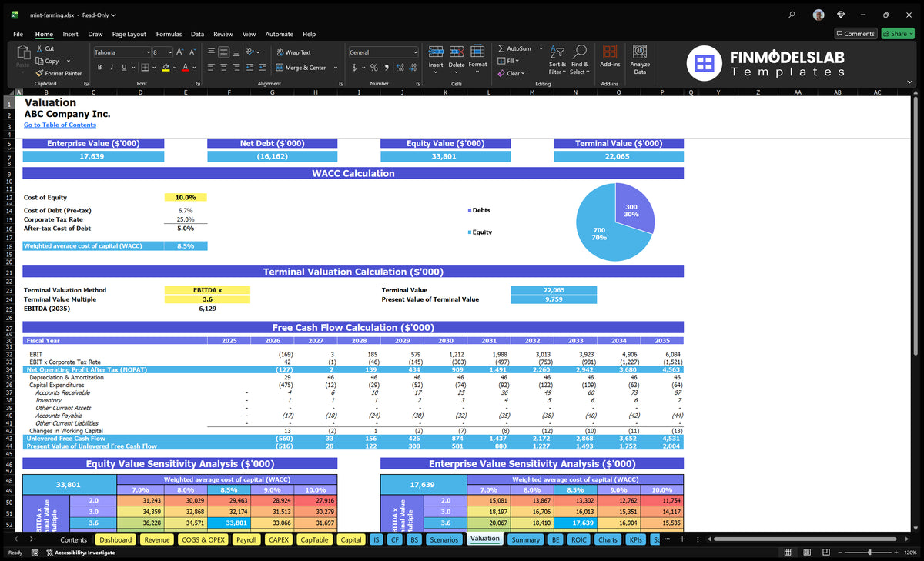Screen dimensions: 924x561
Task: Open the font size dropdown
Action: tap(169, 52)
